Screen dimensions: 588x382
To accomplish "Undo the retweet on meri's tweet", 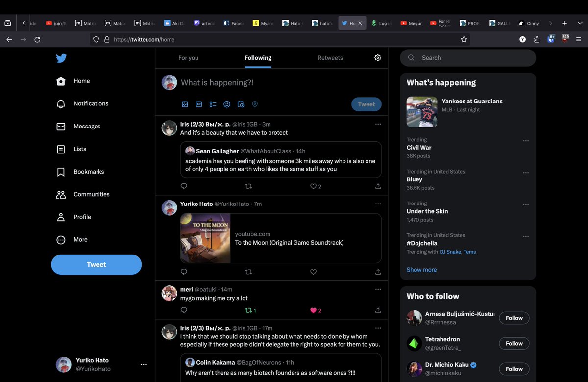I will (249, 310).
